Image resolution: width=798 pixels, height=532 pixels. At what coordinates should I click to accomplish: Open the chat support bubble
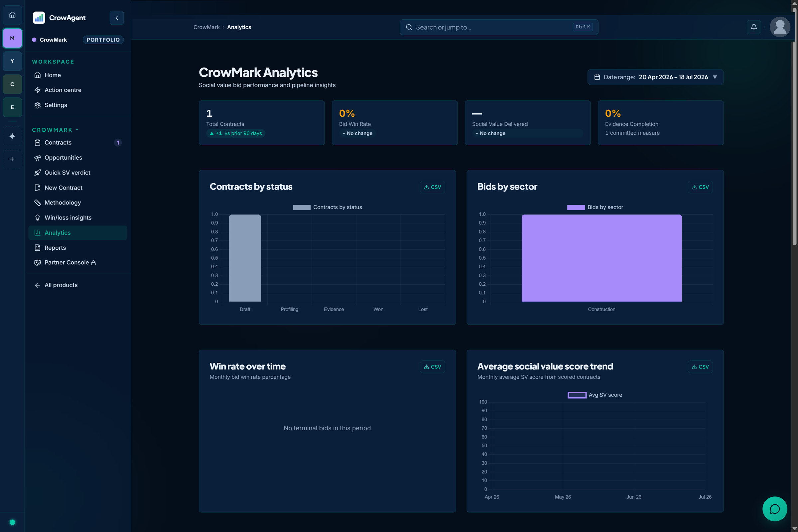coord(775,509)
